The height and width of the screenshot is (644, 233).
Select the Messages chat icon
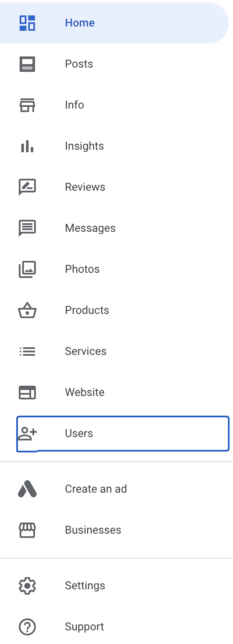(27, 228)
